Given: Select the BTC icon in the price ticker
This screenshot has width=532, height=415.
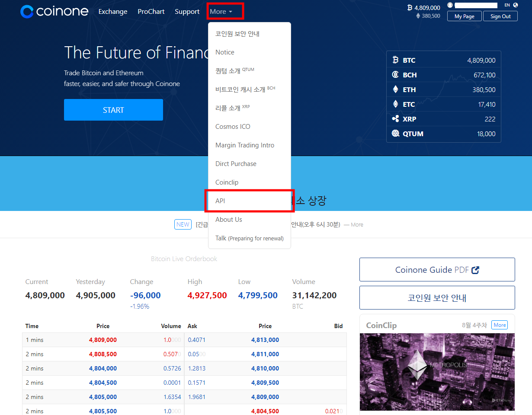Looking at the screenshot, I should 395,60.
